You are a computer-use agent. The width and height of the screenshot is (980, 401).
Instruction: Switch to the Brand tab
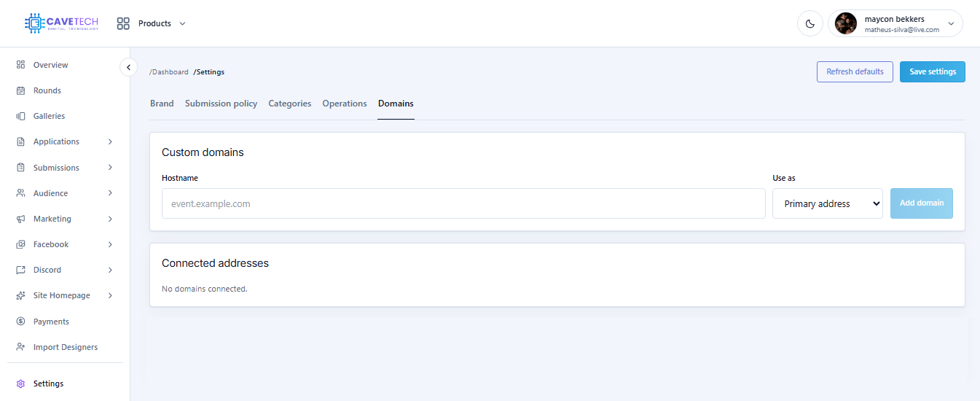pos(162,104)
